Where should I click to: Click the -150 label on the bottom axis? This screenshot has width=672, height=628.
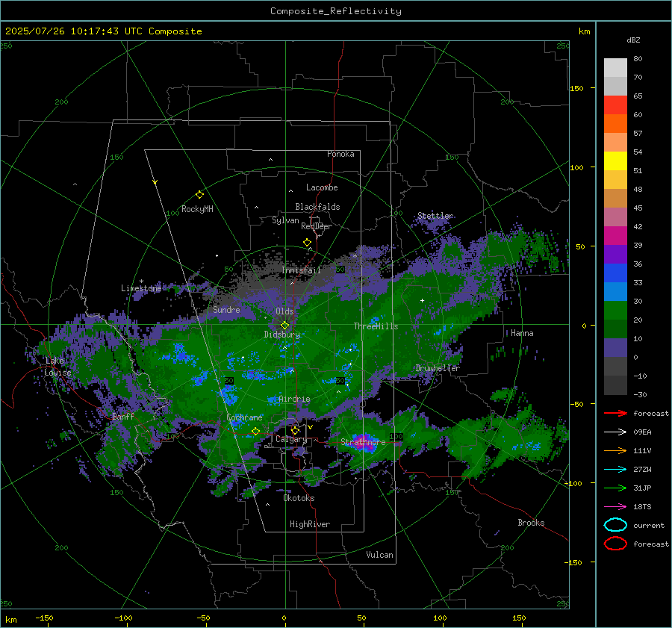pyautogui.click(x=44, y=618)
